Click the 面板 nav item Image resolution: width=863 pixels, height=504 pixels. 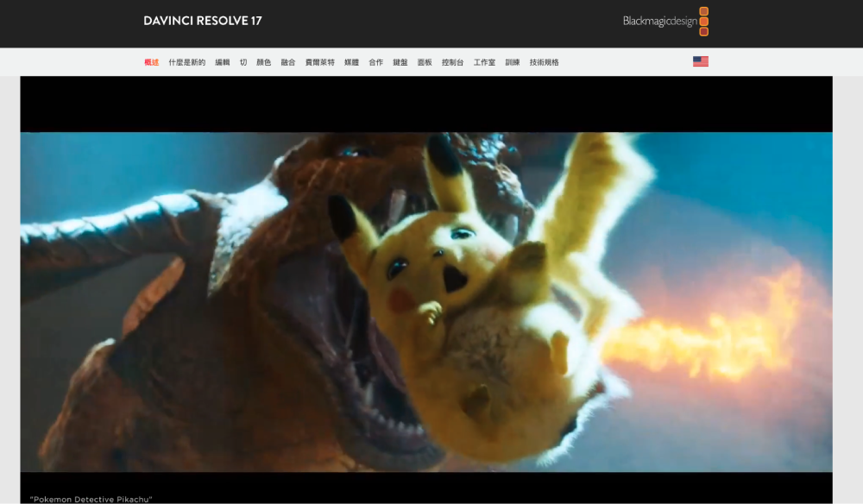tap(425, 62)
